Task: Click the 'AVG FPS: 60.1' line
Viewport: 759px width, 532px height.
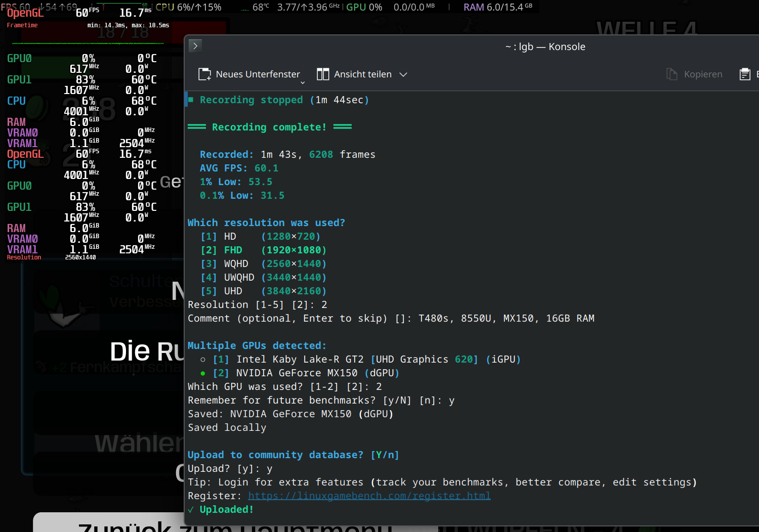Action: [x=239, y=168]
